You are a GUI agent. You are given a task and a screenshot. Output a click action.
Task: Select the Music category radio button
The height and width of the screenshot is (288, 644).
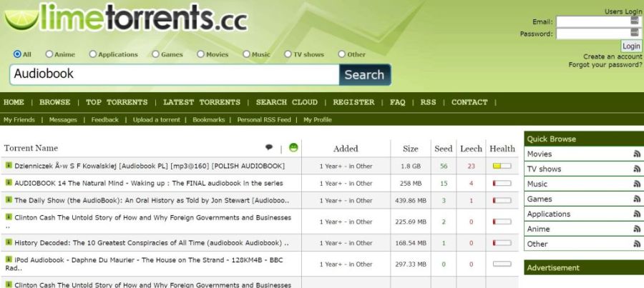(x=246, y=54)
